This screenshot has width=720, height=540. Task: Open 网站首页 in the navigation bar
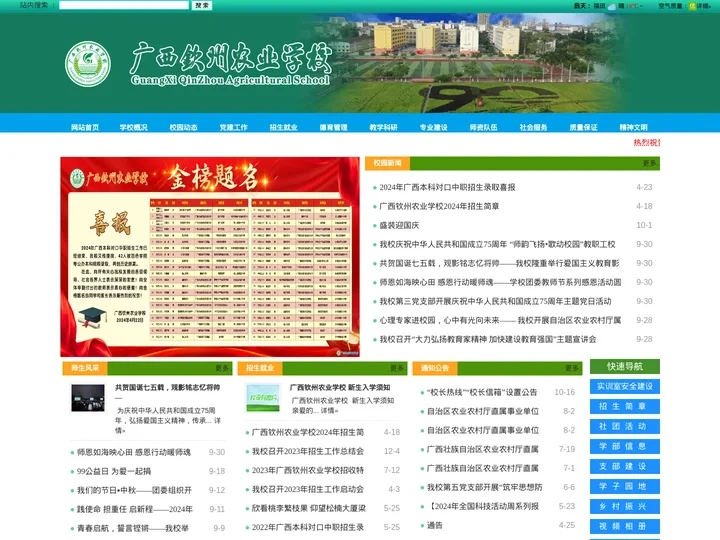pyautogui.click(x=85, y=127)
